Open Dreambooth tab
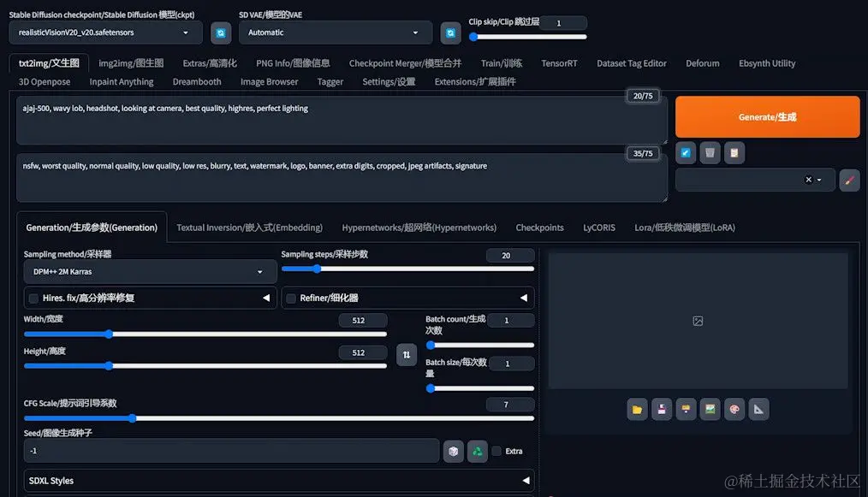 (197, 81)
